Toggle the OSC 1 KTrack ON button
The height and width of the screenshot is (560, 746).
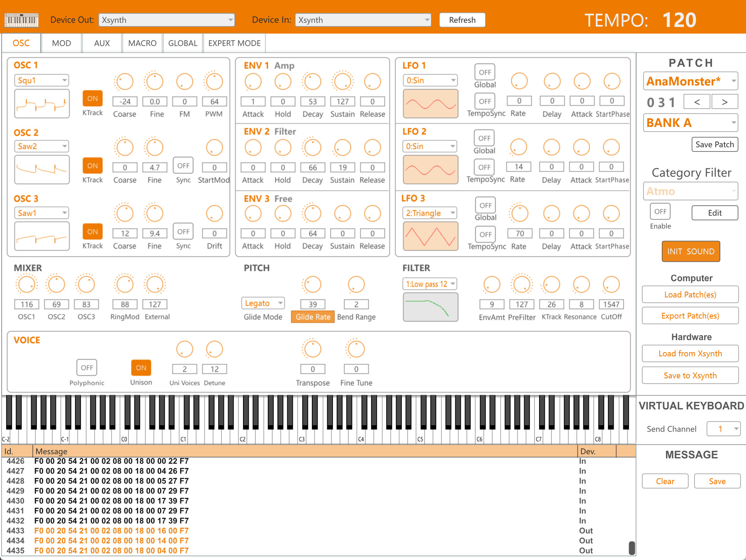tap(92, 98)
